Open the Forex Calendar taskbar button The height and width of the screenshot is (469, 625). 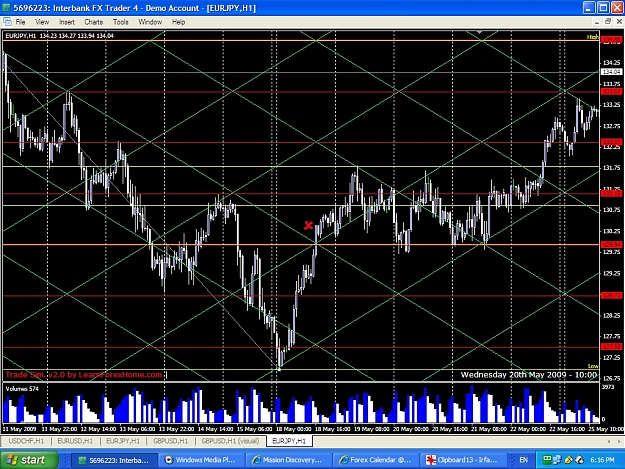pos(375,460)
